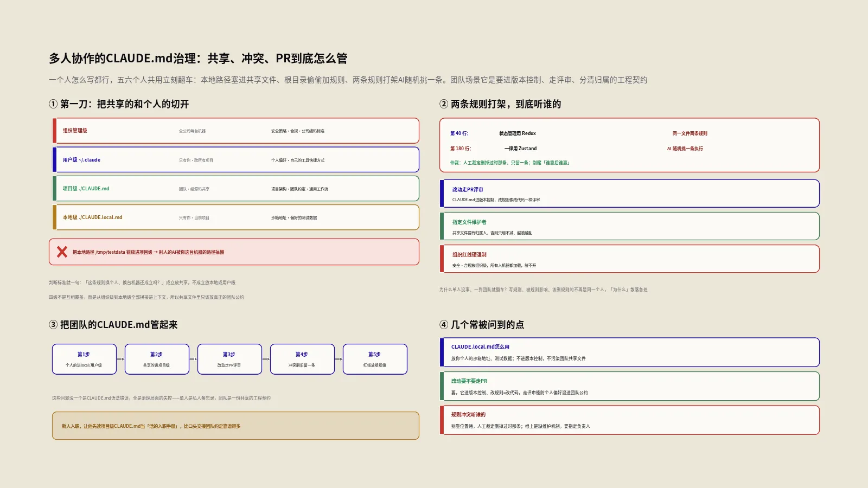Screen dimensions: 868x488
Task: Select the 第5步 step box
Action: (x=375, y=359)
